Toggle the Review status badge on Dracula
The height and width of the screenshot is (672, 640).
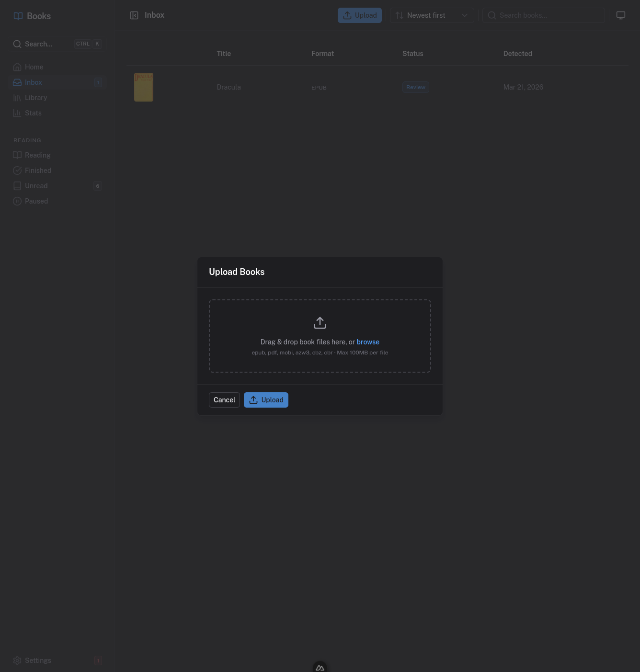[x=415, y=87]
